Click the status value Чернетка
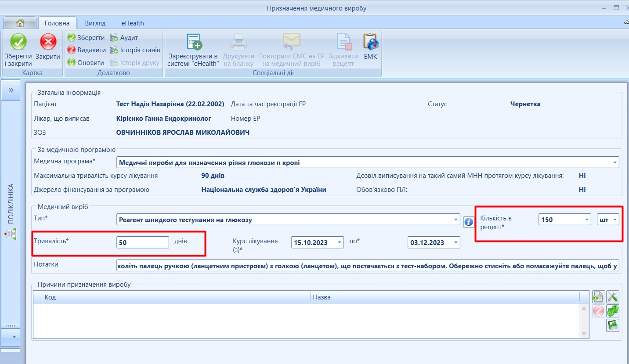This screenshot has height=364, width=629. coord(525,104)
